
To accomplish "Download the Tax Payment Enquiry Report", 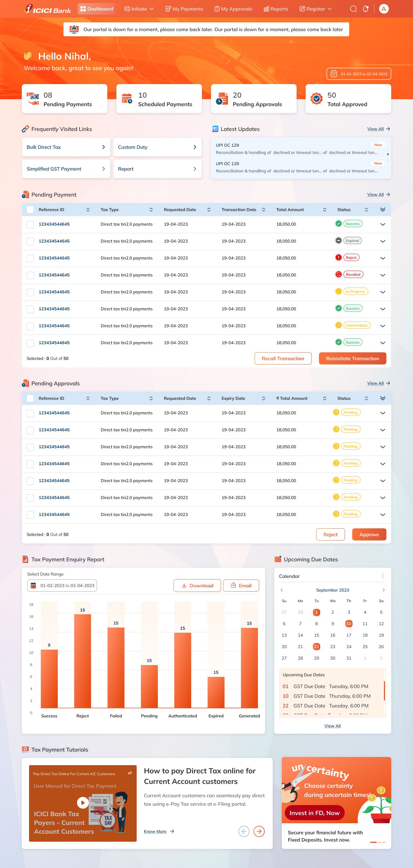I will coord(197,586).
